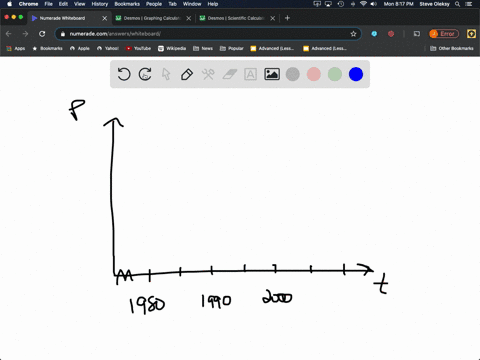Open the Edit menu
Image resolution: width=480 pixels, height=360 pixels.
tap(63, 4)
